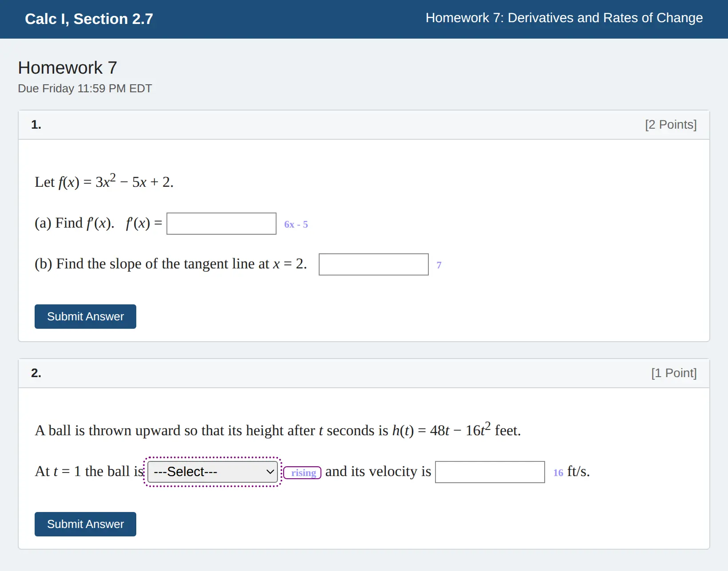Image resolution: width=728 pixels, height=571 pixels.
Task: Click the 'Homework 7' page heading
Action: [67, 68]
